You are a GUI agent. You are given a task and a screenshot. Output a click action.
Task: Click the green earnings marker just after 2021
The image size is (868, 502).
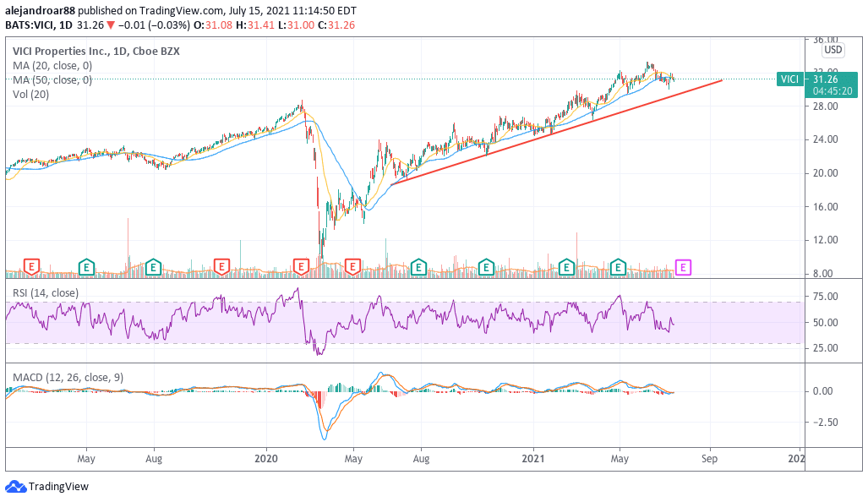click(x=566, y=268)
